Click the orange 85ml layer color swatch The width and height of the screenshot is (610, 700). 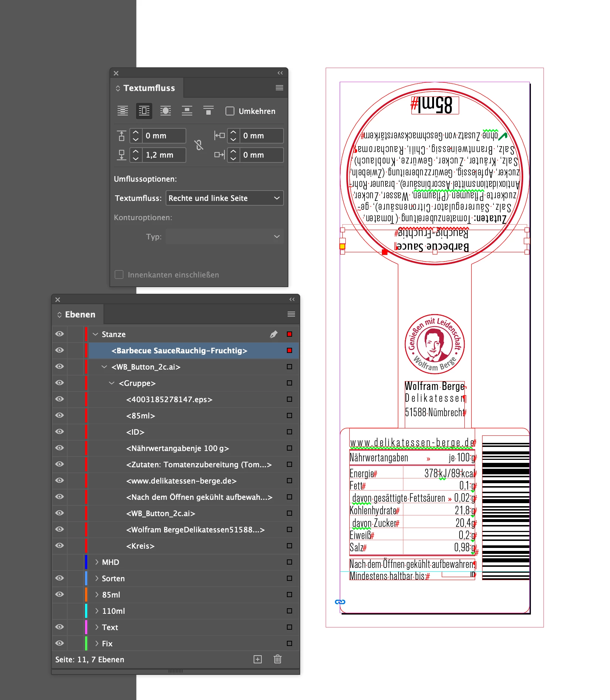pyautogui.click(x=86, y=595)
